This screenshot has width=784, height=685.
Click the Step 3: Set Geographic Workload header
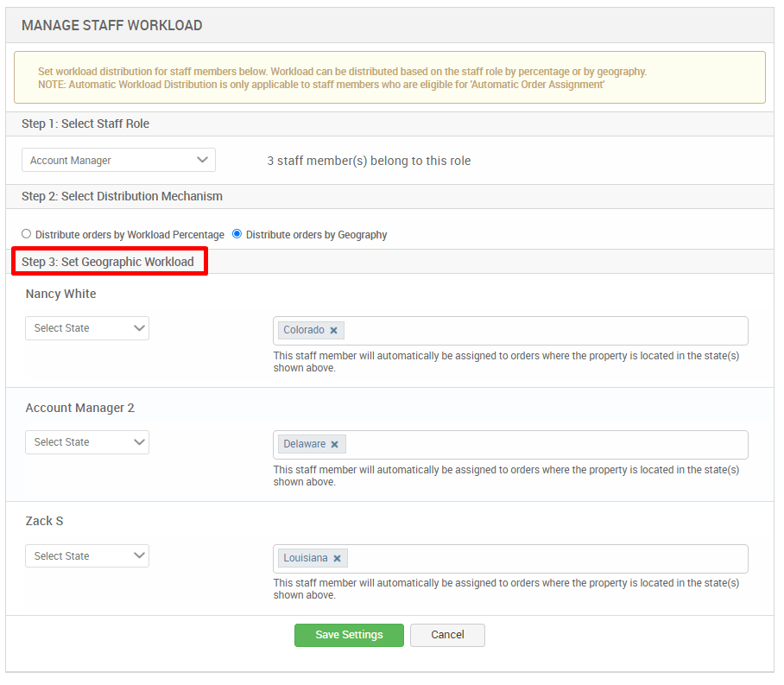click(x=109, y=261)
